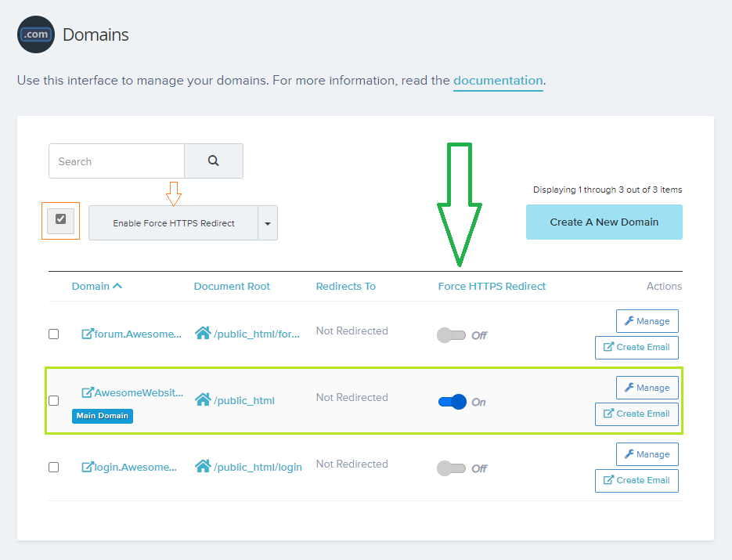Click the magnifying glass search button
This screenshot has width=732, height=560.
click(213, 161)
